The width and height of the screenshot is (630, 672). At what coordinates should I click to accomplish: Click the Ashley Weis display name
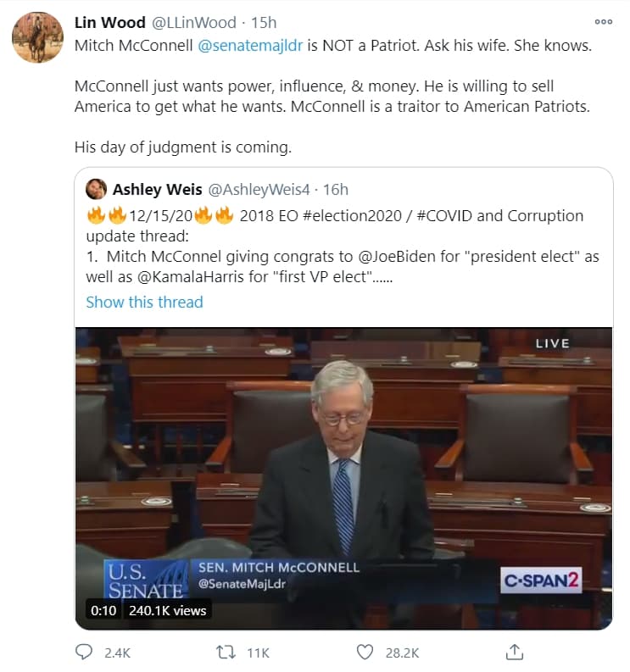point(158,190)
